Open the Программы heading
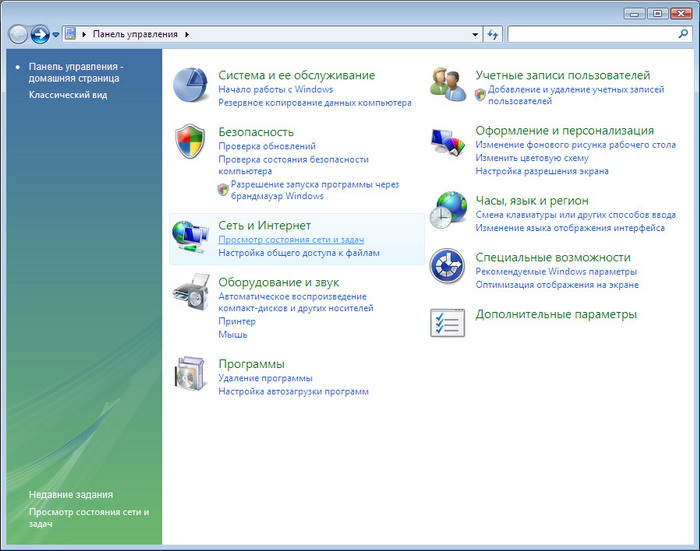Image resolution: width=700 pixels, height=551 pixels. (x=251, y=364)
